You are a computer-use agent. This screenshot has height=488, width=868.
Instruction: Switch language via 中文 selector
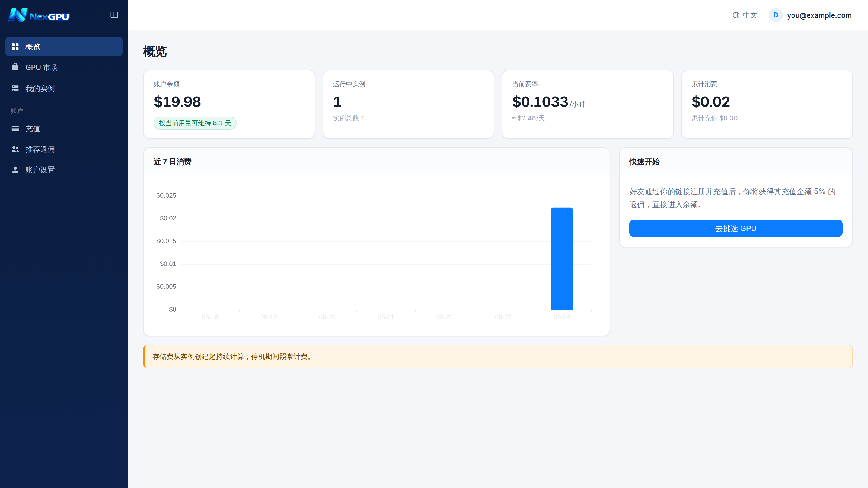[x=745, y=15]
